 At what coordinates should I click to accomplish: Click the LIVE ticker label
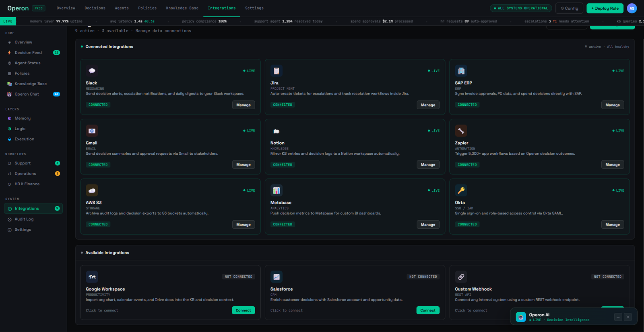point(8,21)
